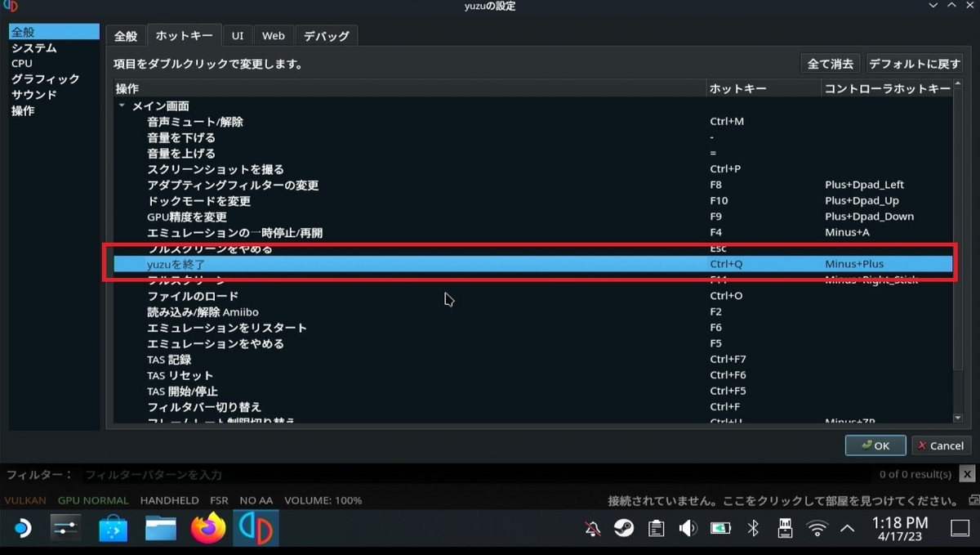The height and width of the screenshot is (555, 980).
Task: Open the clipboard tray icon
Action: 656,529
